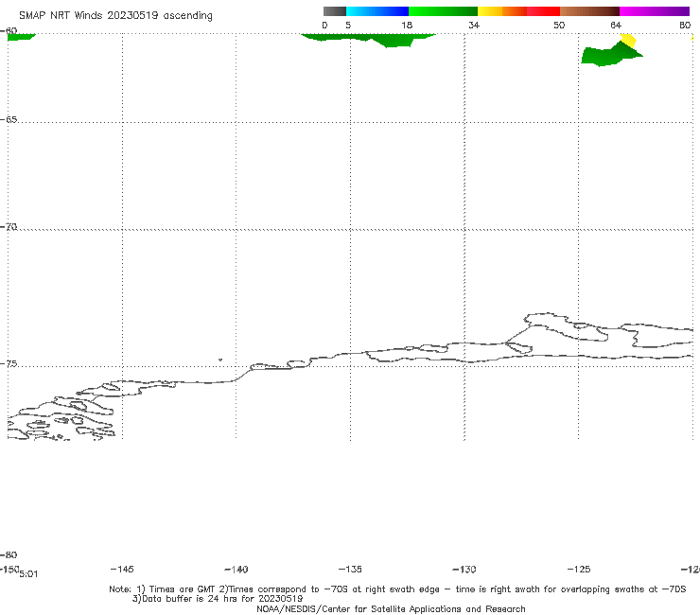Click the -140 longitude axis label
Image resolution: width=700 pixels, height=615 pixels.
click(236, 570)
